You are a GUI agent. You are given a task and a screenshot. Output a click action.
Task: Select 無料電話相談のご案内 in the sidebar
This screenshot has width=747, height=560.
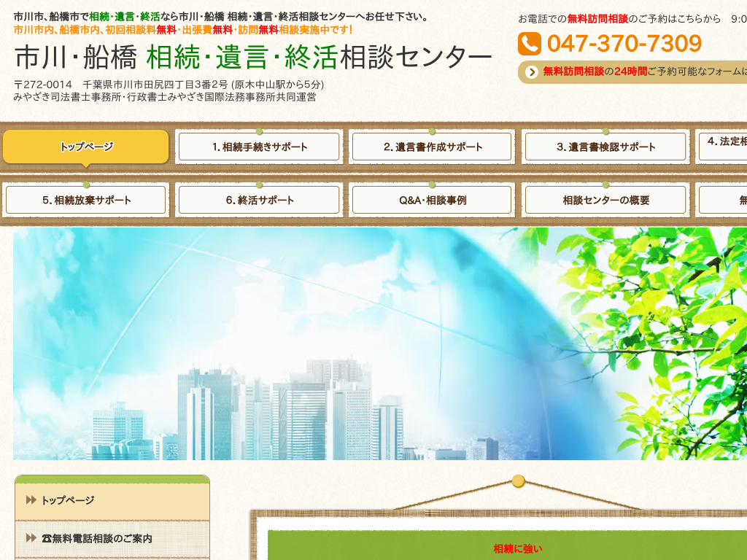pos(112,538)
